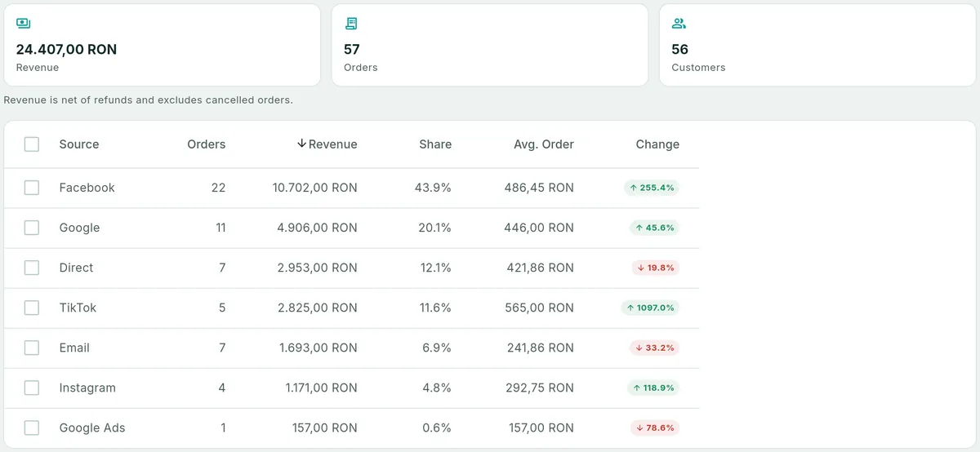Sort table by Change column header

[x=657, y=144]
